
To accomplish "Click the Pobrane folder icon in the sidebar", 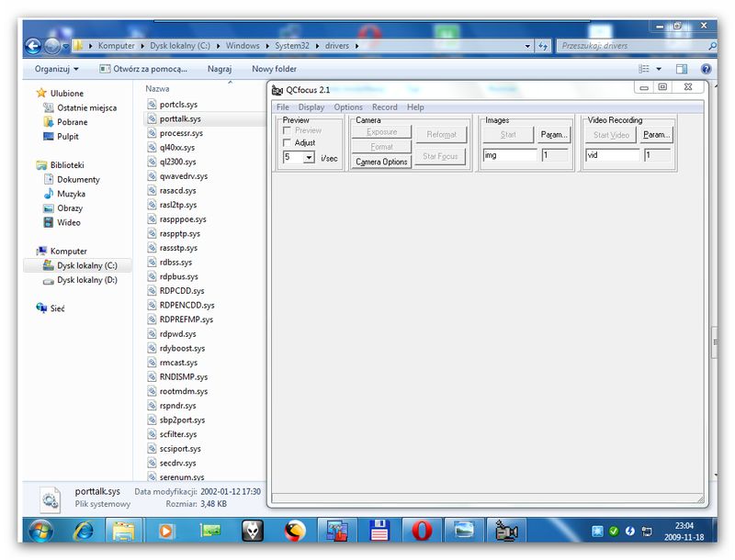I will [x=49, y=122].
